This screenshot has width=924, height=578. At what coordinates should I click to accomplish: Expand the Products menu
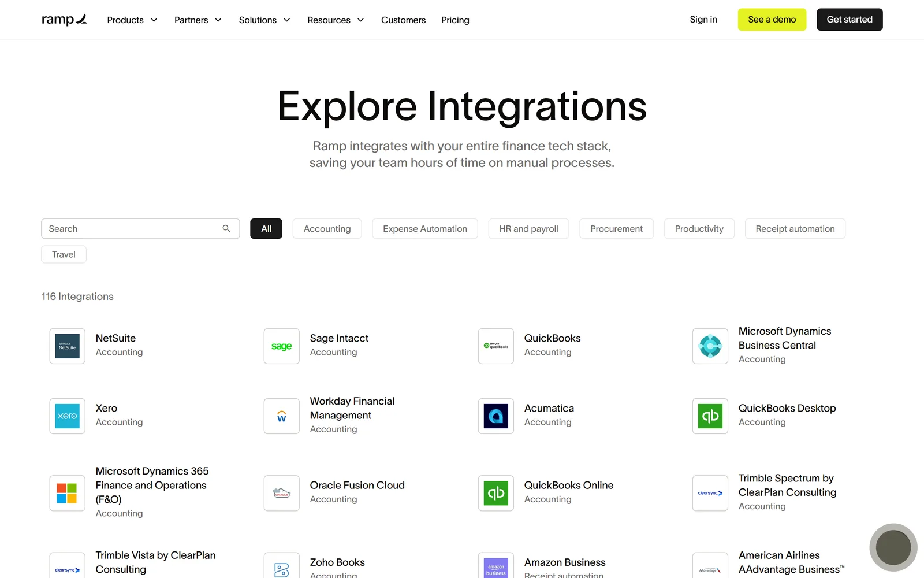pos(132,20)
